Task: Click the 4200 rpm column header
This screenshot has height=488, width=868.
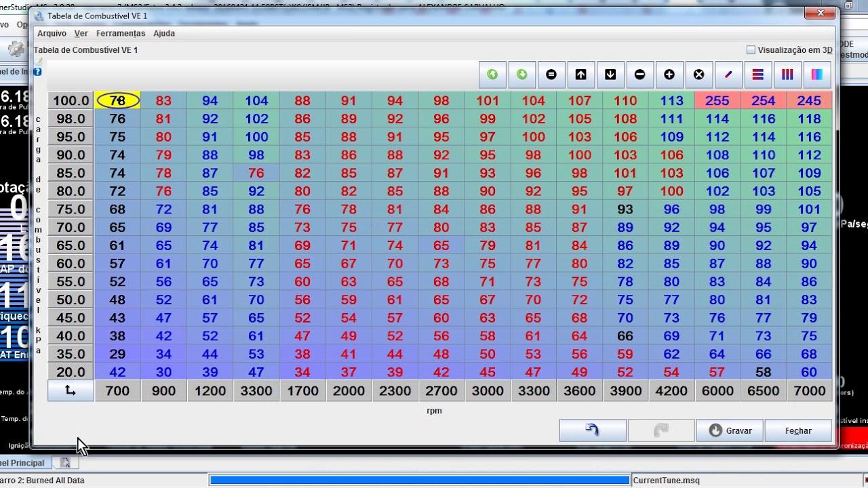Action: 671,391
